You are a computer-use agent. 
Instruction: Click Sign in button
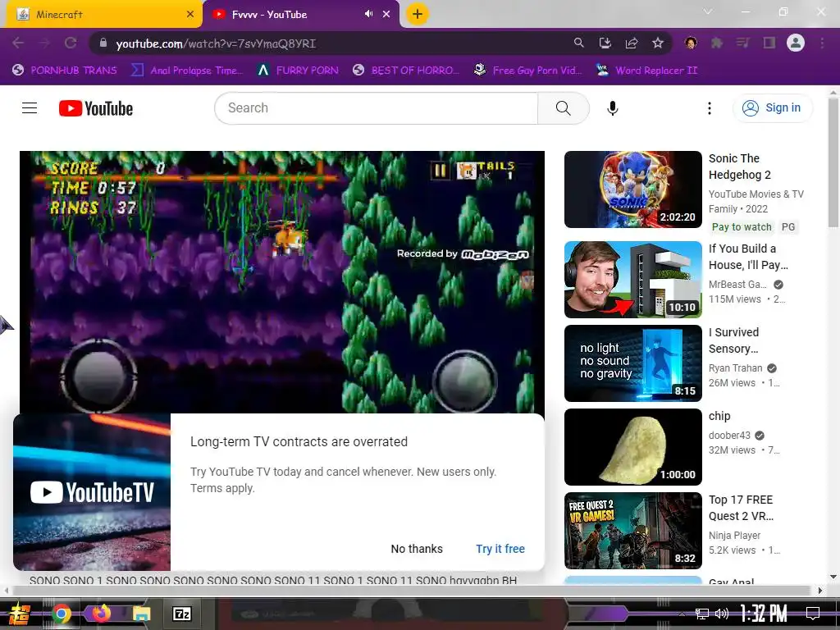click(772, 107)
